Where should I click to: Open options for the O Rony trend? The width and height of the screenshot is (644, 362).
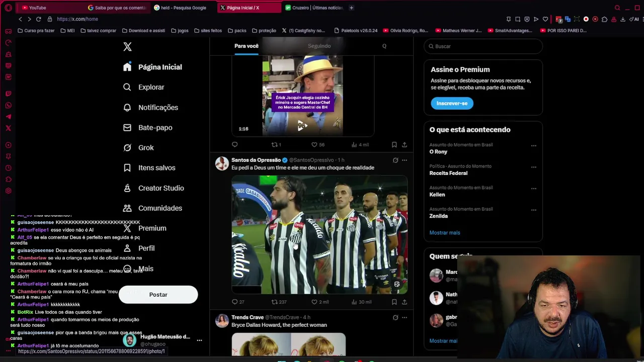[534, 146]
